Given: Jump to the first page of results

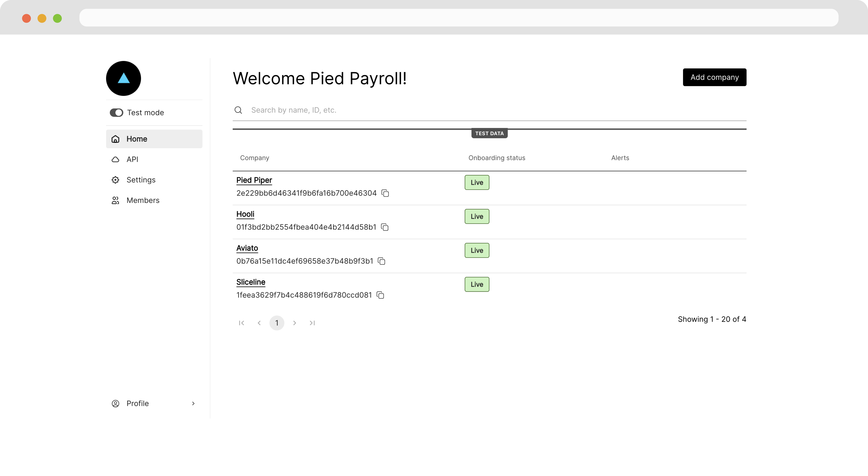Looking at the screenshot, I should (x=241, y=323).
